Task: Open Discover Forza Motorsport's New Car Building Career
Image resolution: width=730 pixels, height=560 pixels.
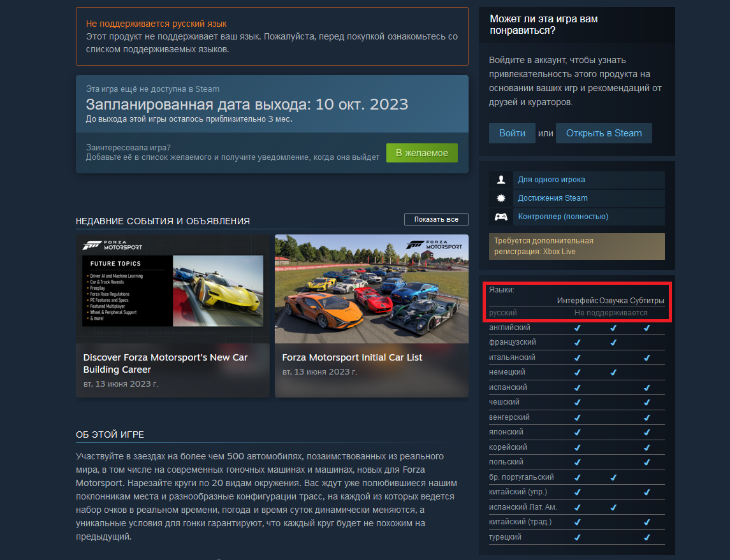Action: [x=165, y=363]
